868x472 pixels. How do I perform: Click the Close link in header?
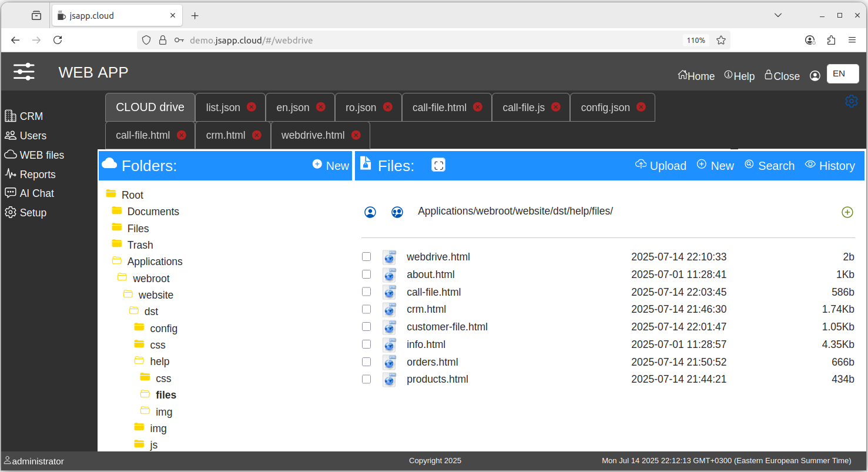coord(782,76)
